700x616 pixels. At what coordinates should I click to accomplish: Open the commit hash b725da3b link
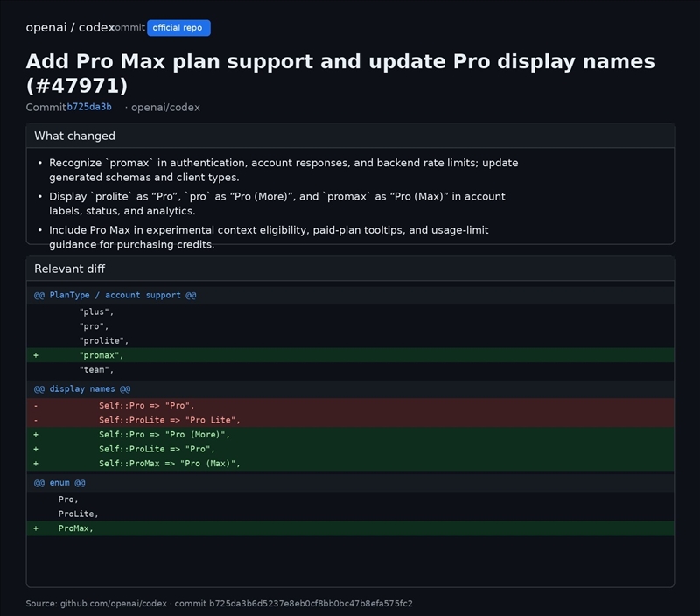[x=89, y=107]
